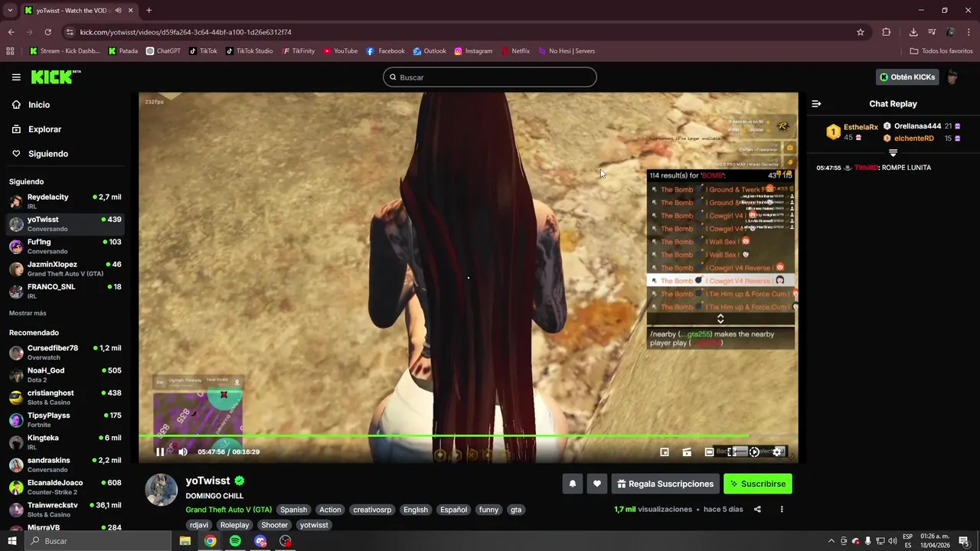Select the creativosrp tag
The height and width of the screenshot is (551, 980).
(372, 510)
